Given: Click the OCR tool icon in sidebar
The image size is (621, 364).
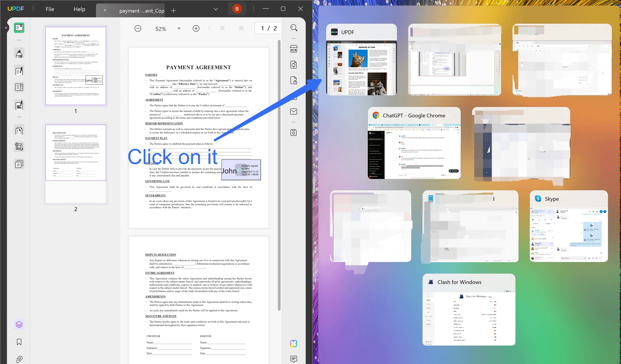Looking at the screenshot, I should coord(294,49).
